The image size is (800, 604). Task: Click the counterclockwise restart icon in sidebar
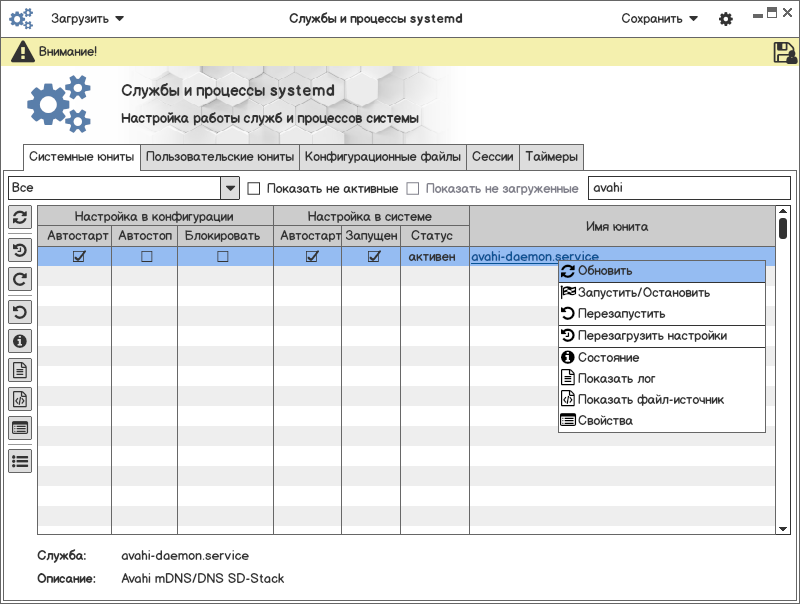20,311
